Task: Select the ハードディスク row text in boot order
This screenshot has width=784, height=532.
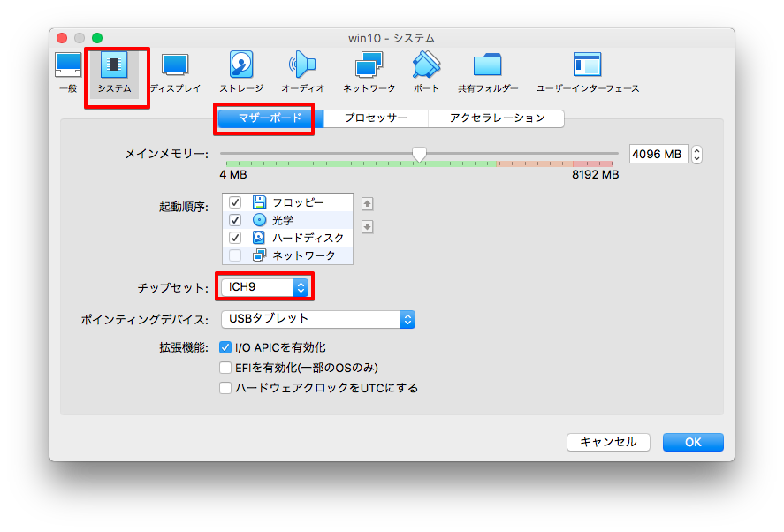Action: [308, 238]
